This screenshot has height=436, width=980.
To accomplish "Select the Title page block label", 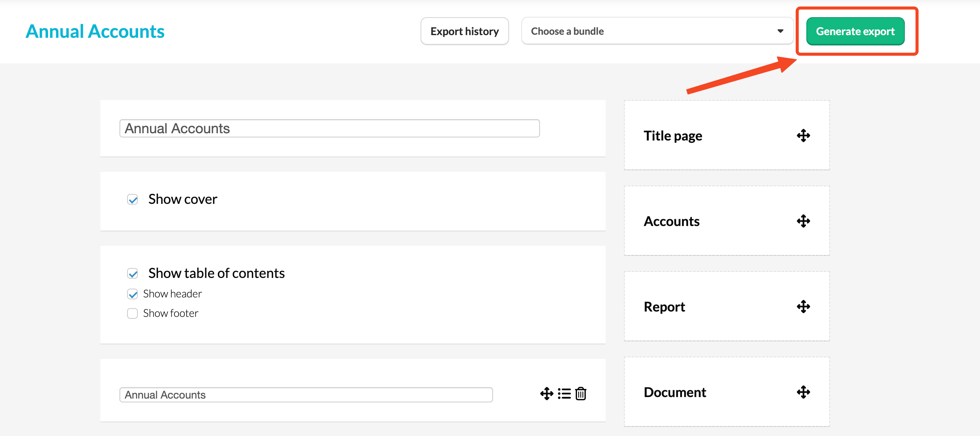I will [x=673, y=136].
